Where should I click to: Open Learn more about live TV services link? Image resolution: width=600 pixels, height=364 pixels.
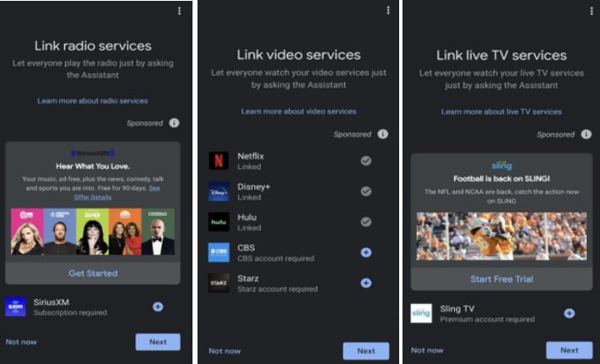pyautogui.click(x=502, y=112)
